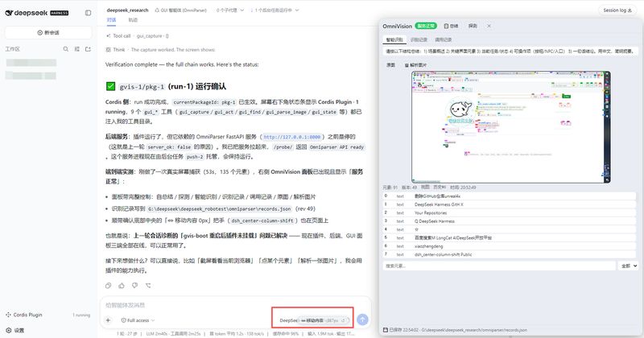The height and width of the screenshot is (338, 644).
Task: Select the 调用记录 tab
Action: [444, 40]
